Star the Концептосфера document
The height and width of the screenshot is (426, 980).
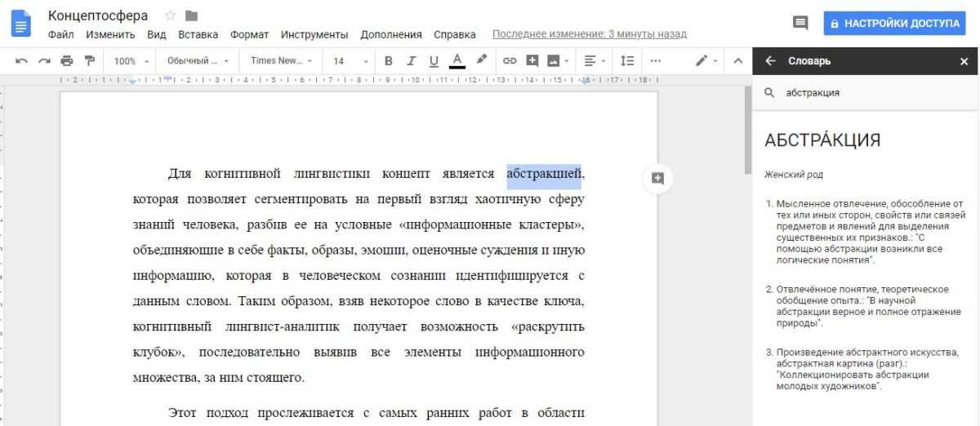click(171, 16)
